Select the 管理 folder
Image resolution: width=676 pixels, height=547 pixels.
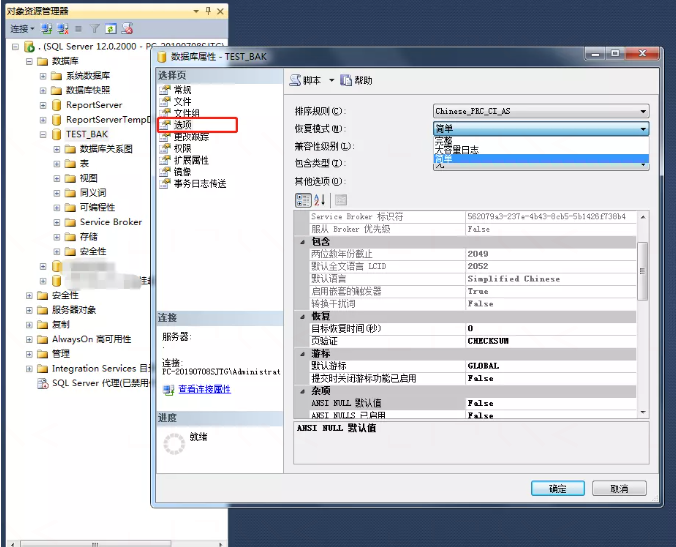click(61, 354)
